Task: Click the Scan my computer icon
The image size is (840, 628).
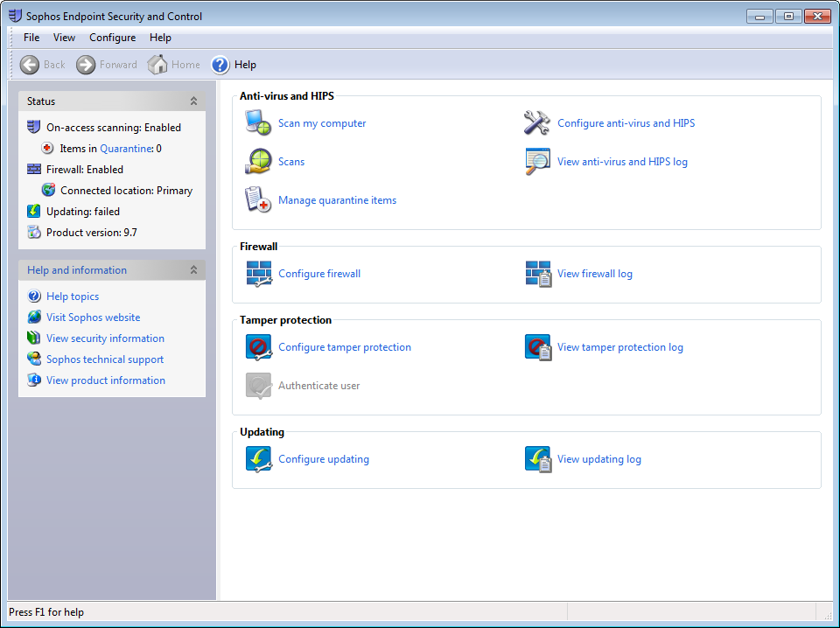Action: pos(258,123)
